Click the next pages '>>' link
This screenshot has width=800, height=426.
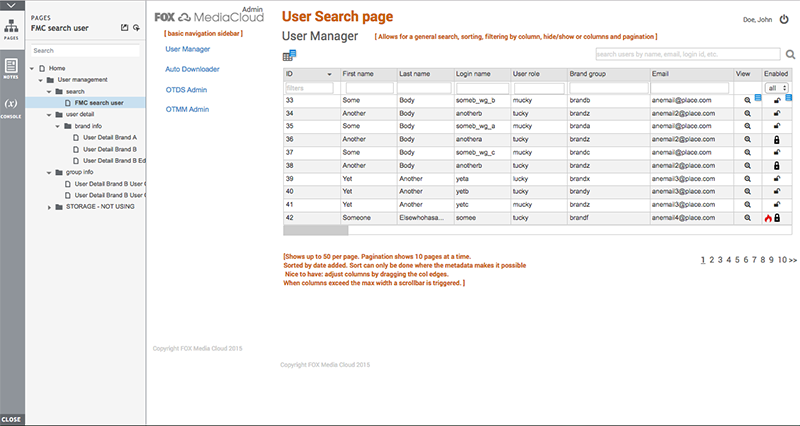pyautogui.click(x=791, y=259)
